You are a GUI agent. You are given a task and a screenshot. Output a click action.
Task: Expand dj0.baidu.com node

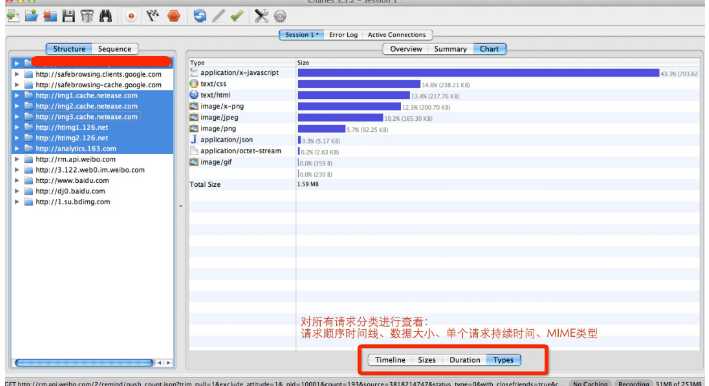(17, 191)
